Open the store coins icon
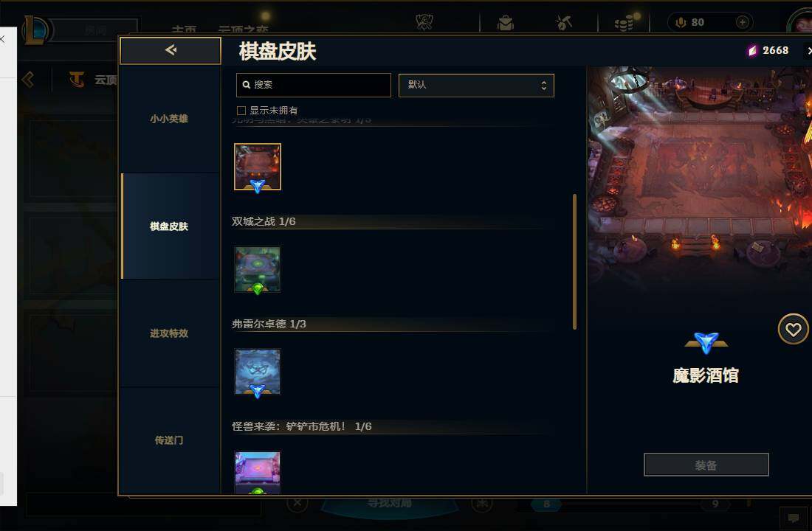Screen dimensions: 812x531 click(626, 23)
